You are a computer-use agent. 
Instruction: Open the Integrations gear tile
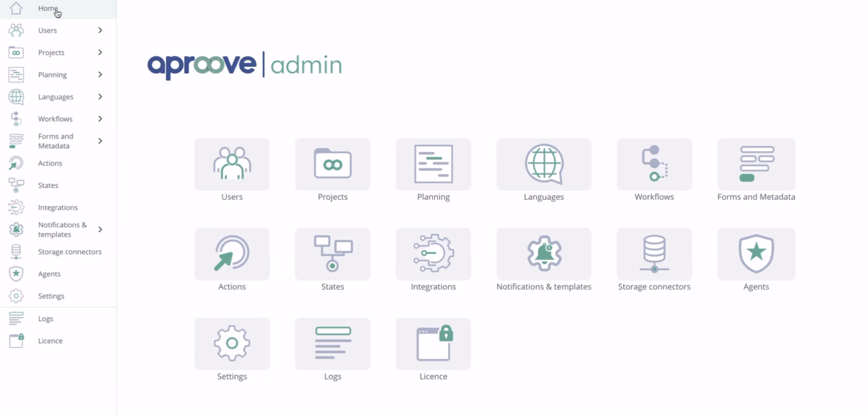(433, 254)
